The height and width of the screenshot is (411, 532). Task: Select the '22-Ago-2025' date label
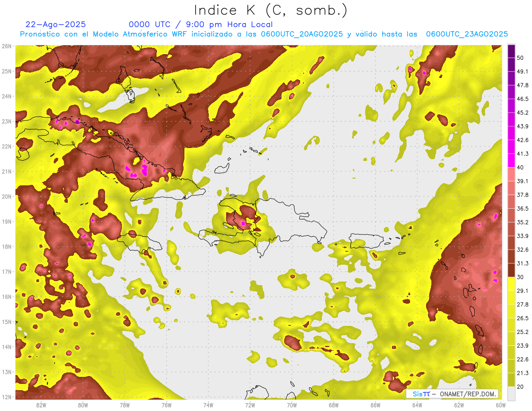click(x=56, y=24)
